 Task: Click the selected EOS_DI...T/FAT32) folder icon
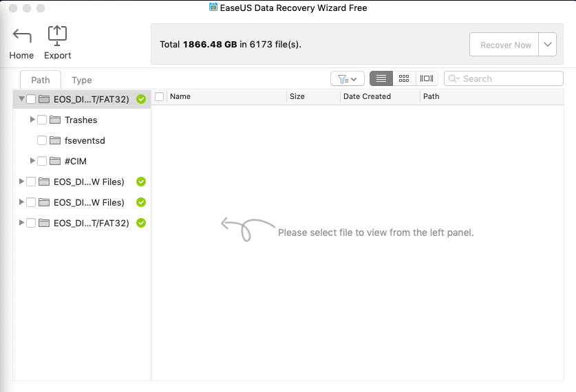tap(44, 99)
